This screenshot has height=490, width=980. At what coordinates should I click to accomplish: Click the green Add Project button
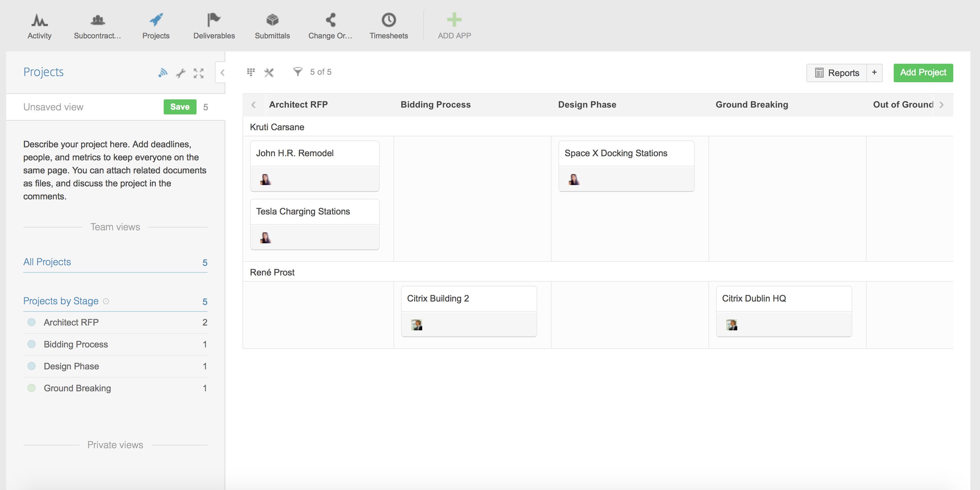(922, 73)
